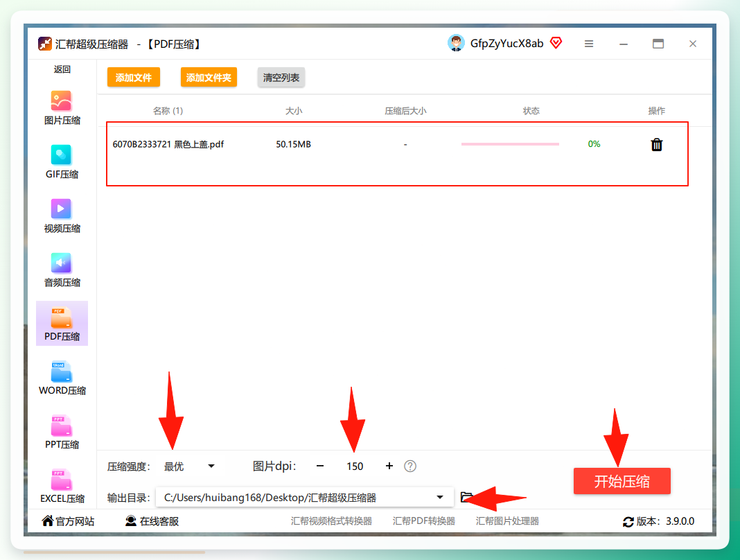Close the compressor window
The height and width of the screenshot is (560, 740).
692,44
